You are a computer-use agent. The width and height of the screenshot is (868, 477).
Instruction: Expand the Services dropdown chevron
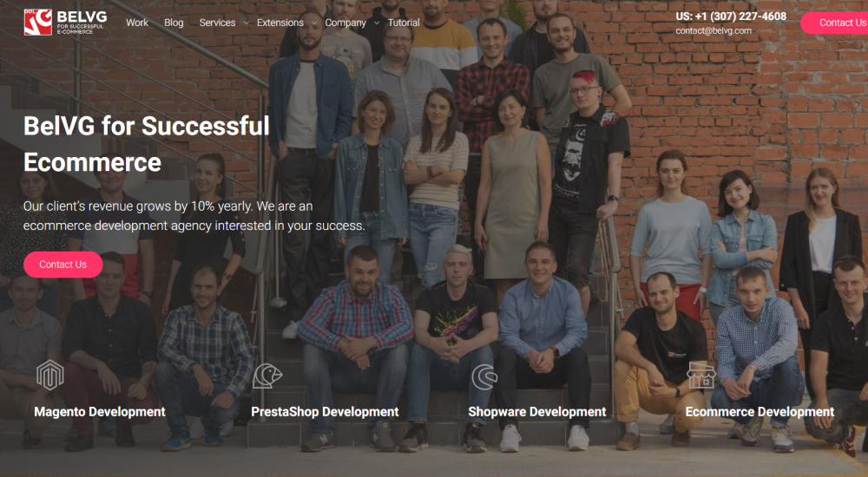pos(246,23)
